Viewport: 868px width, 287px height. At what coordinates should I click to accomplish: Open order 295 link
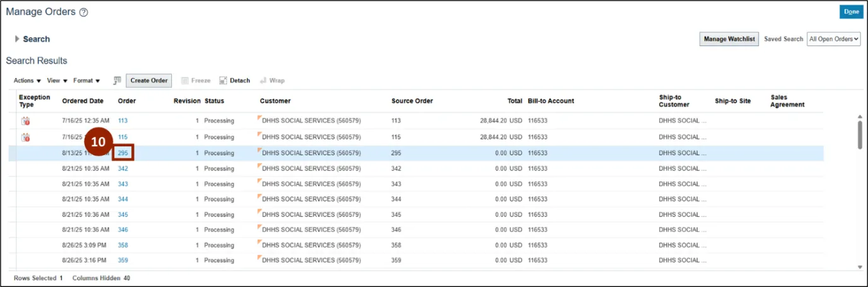[x=122, y=153]
